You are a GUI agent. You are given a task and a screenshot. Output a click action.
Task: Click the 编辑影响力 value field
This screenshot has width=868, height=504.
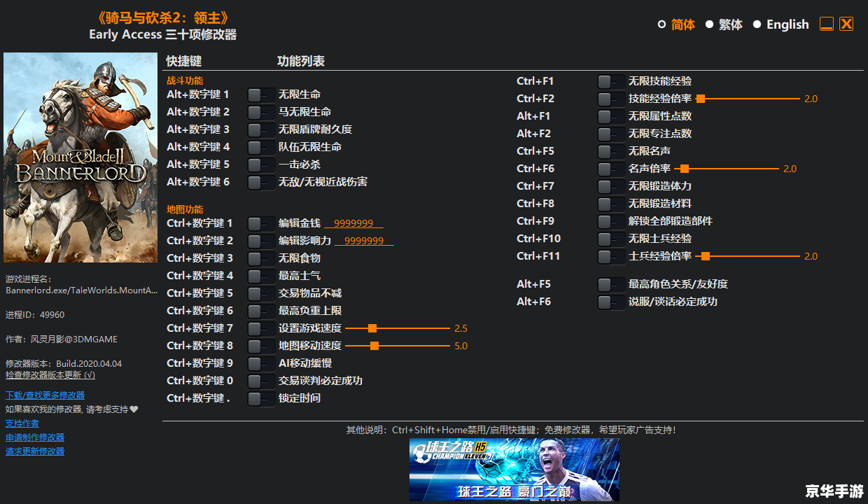tap(364, 241)
